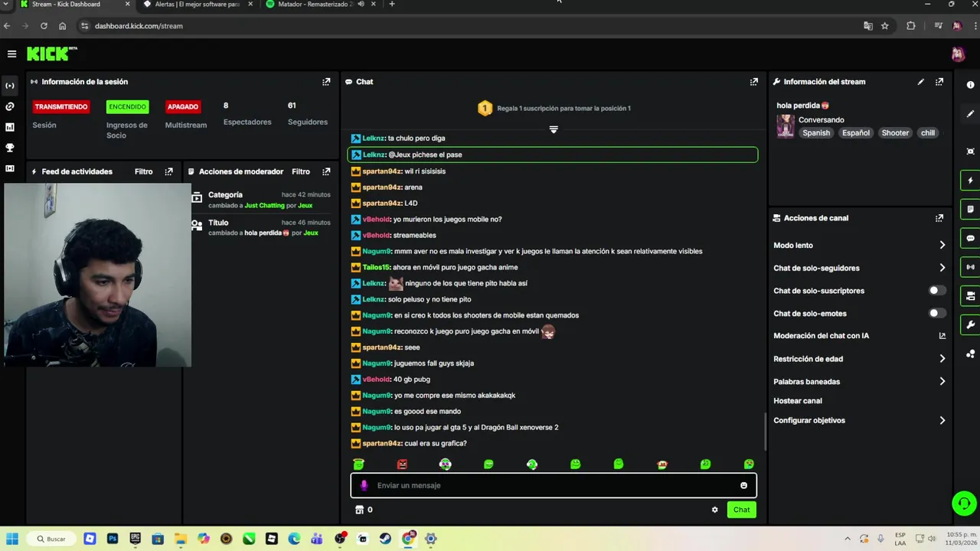Expand Restricción de edad options

859,358
